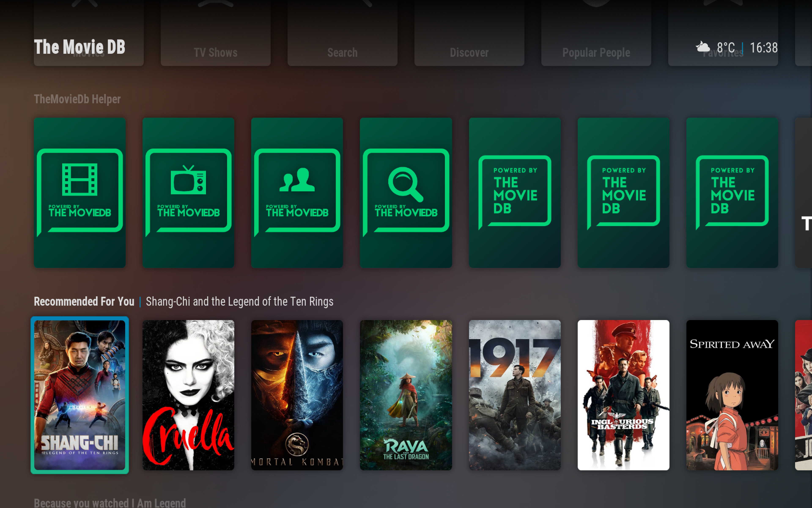Click the TheMovieDb Helper row heading
The image size is (812, 508).
pyautogui.click(x=77, y=99)
